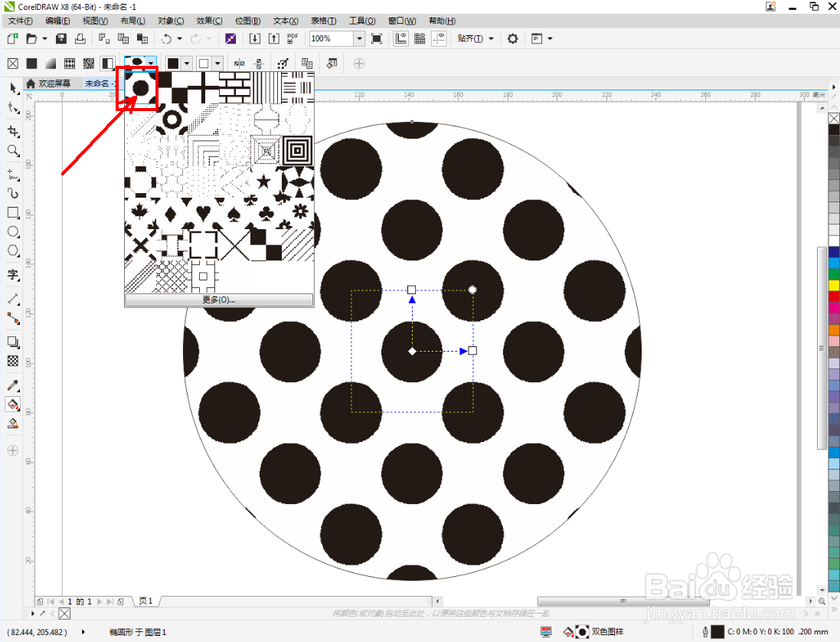Image resolution: width=840 pixels, height=642 pixels.
Task: Select the Drop Shadow tool
Action: point(13,342)
